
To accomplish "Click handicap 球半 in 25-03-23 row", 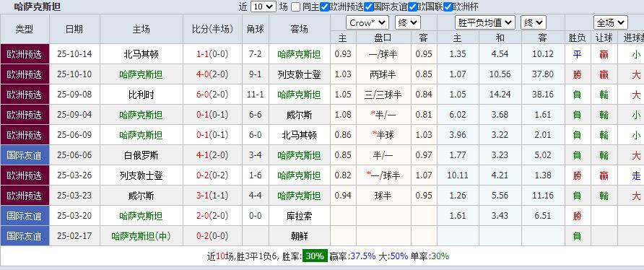I will pyautogui.click(x=383, y=196).
